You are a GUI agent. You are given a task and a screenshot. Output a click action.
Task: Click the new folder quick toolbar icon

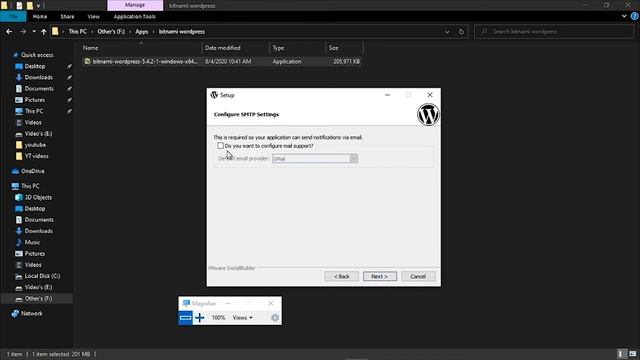point(30,5)
